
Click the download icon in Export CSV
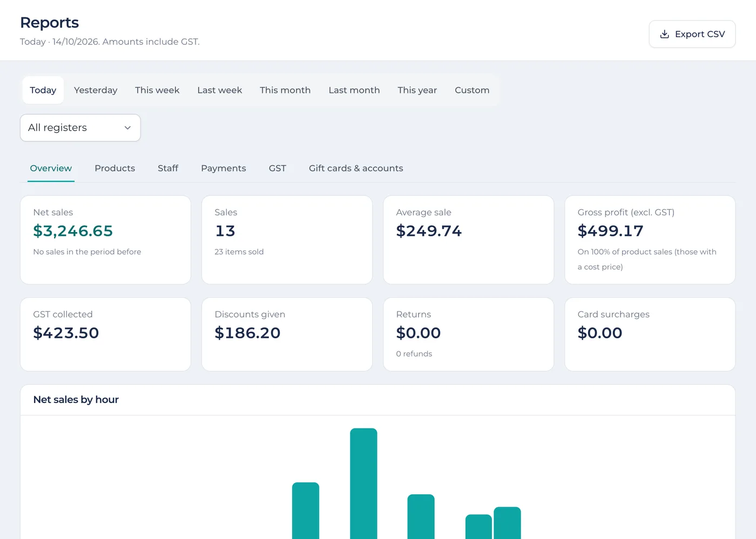(x=665, y=34)
